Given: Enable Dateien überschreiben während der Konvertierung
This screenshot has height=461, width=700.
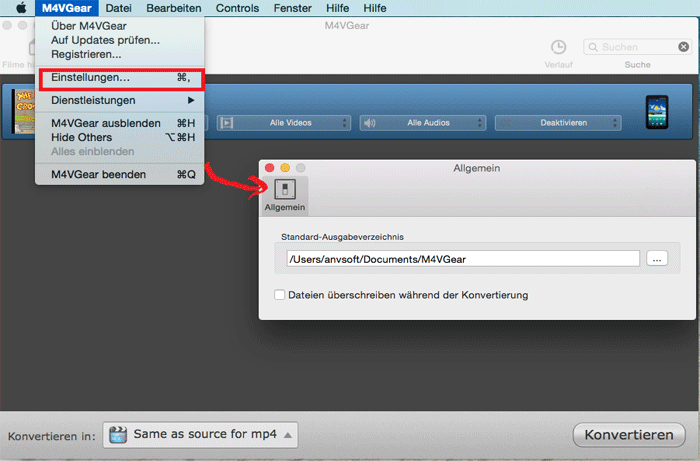Looking at the screenshot, I should [279, 295].
